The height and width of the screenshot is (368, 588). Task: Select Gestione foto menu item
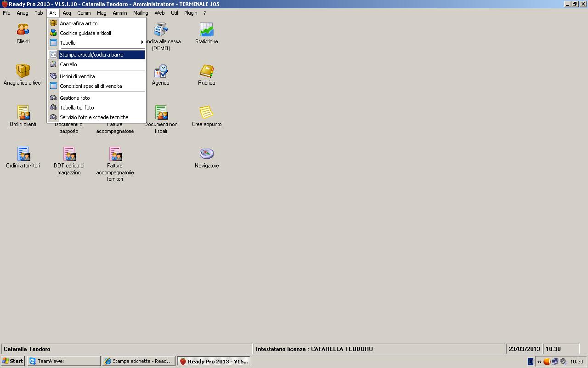point(96,98)
